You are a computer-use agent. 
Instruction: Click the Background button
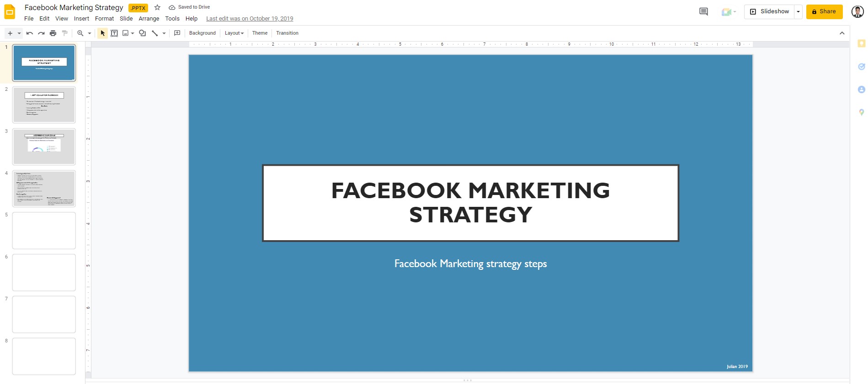(202, 33)
